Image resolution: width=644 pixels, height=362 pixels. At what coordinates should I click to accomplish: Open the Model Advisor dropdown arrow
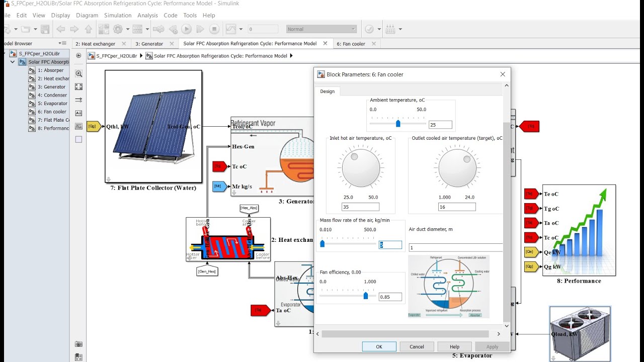[x=379, y=29]
